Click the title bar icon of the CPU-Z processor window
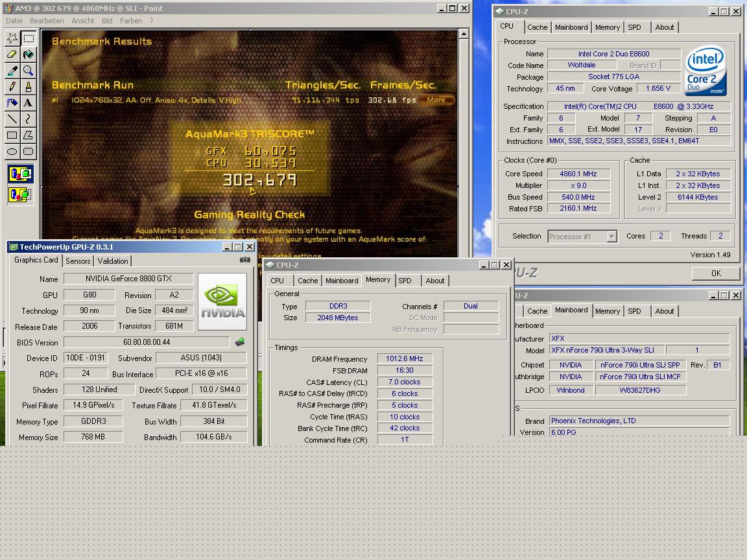 500,12
